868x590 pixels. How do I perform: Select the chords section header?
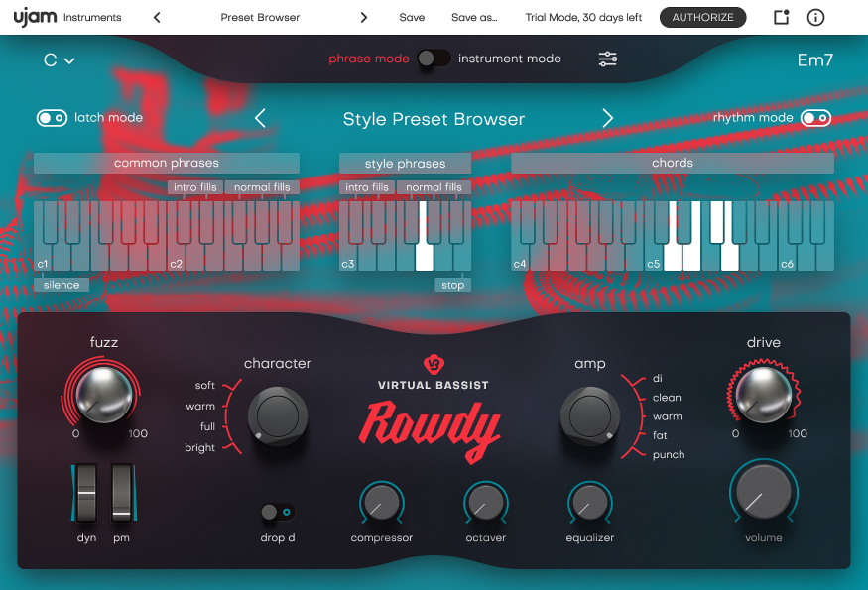tap(673, 163)
